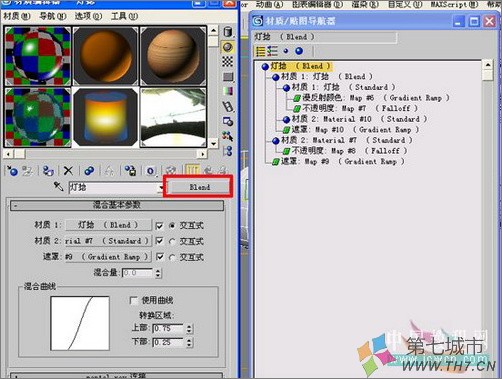This screenshot has width=502, height=379.
Task: Adjust the 上部 spinner arrows
Action: 189,329
